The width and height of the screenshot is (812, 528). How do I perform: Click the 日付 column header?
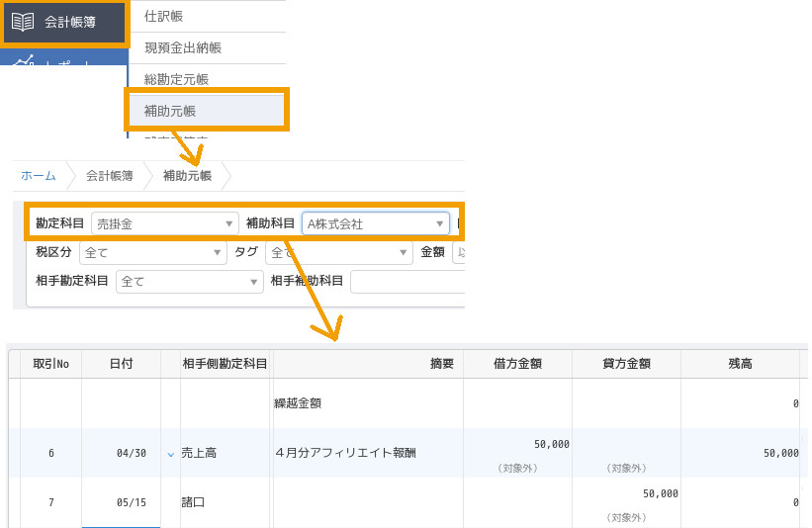pyautogui.click(x=122, y=364)
